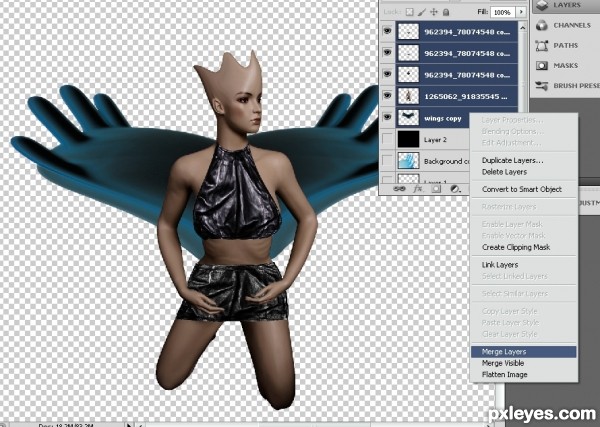Select the Layer 2 row name
This screenshot has height=427, width=600.
point(435,140)
